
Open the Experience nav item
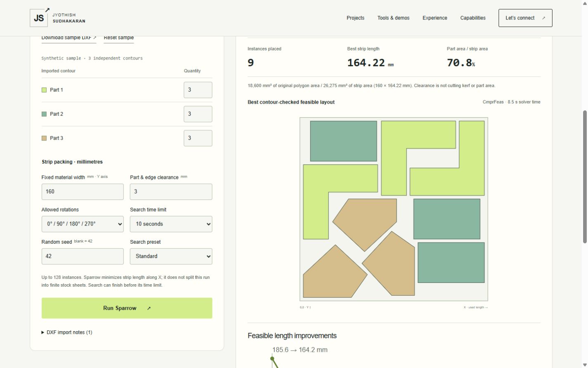point(435,18)
